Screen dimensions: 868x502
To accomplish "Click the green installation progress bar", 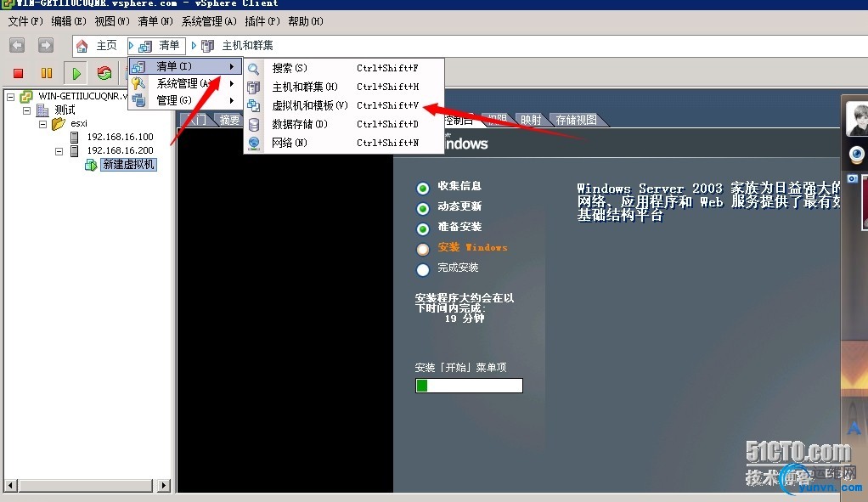I will pyautogui.click(x=469, y=386).
